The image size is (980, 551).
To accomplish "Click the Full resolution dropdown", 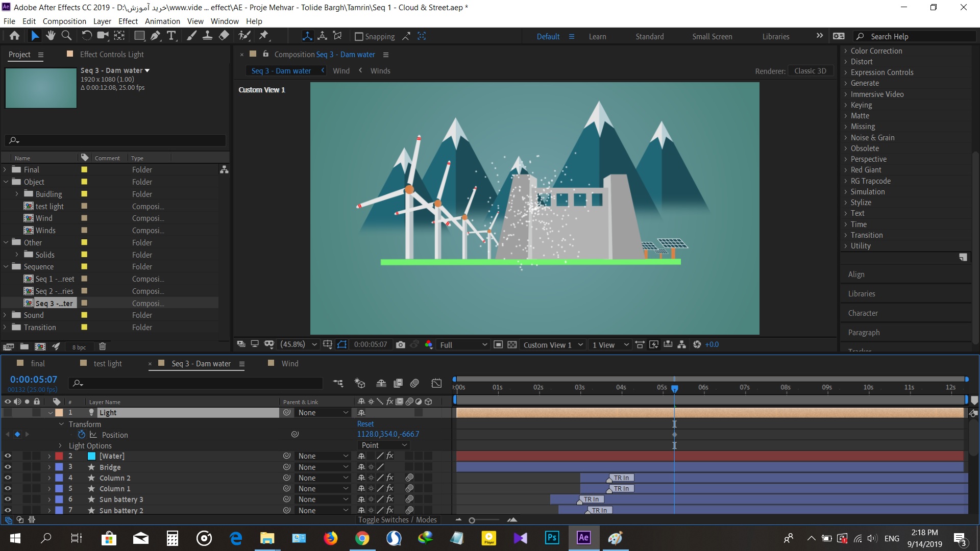I will coord(461,344).
